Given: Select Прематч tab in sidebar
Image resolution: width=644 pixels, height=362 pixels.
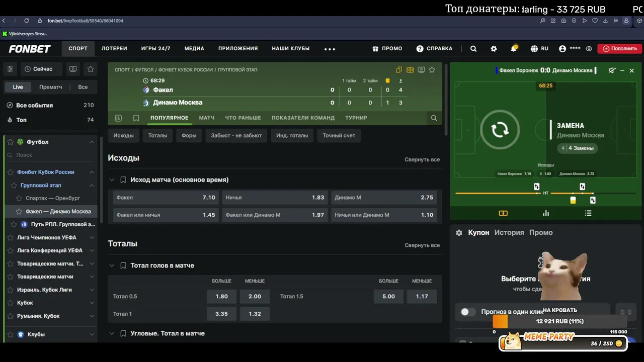Looking at the screenshot, I should point(51,87).
